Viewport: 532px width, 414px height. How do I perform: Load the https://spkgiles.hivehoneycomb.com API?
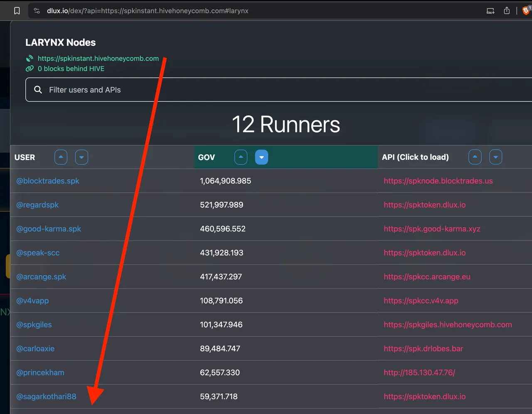point(448,325)
